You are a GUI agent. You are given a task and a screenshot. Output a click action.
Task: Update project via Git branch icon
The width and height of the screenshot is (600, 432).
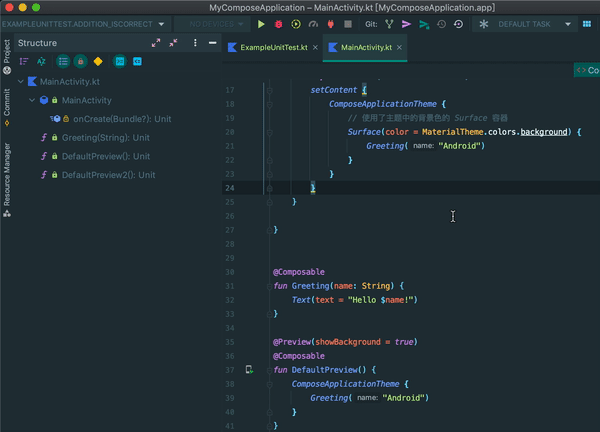click(x=389, y=24)
